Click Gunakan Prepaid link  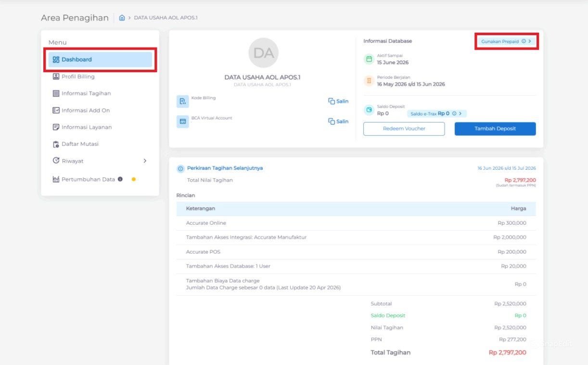coord(506,41)
